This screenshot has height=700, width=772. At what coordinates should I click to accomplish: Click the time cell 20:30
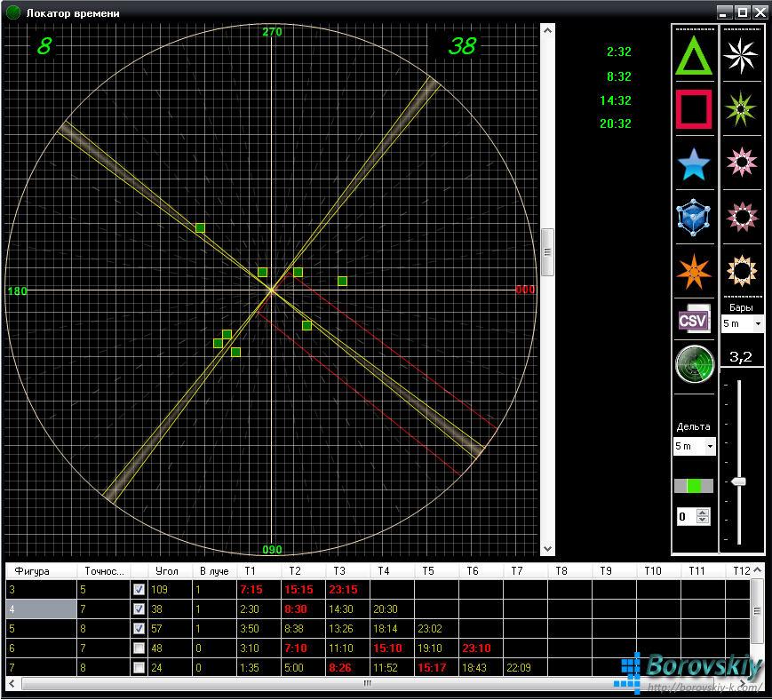392,609
